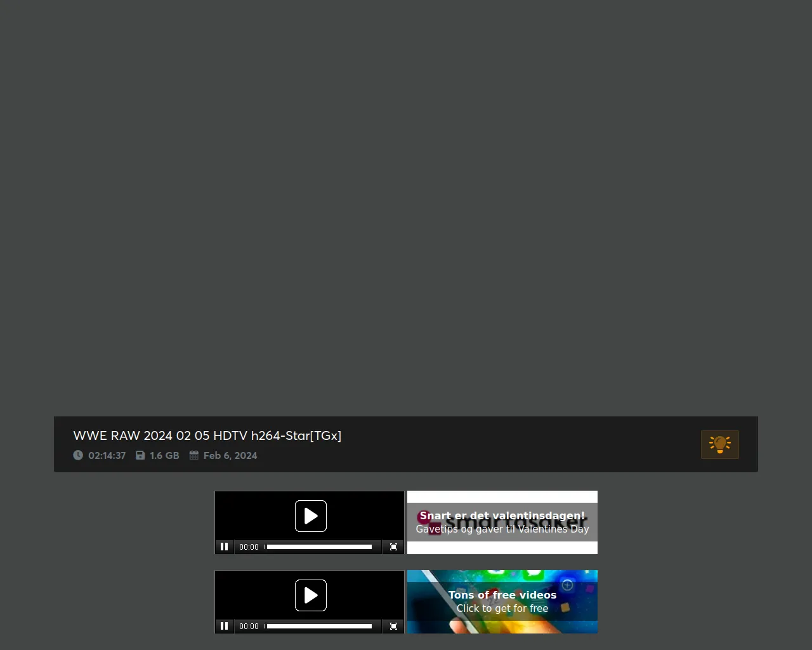Open the WWE RAW 2024 title link
The width and height of the screenshot is (812, 650).
coord(207,436)
